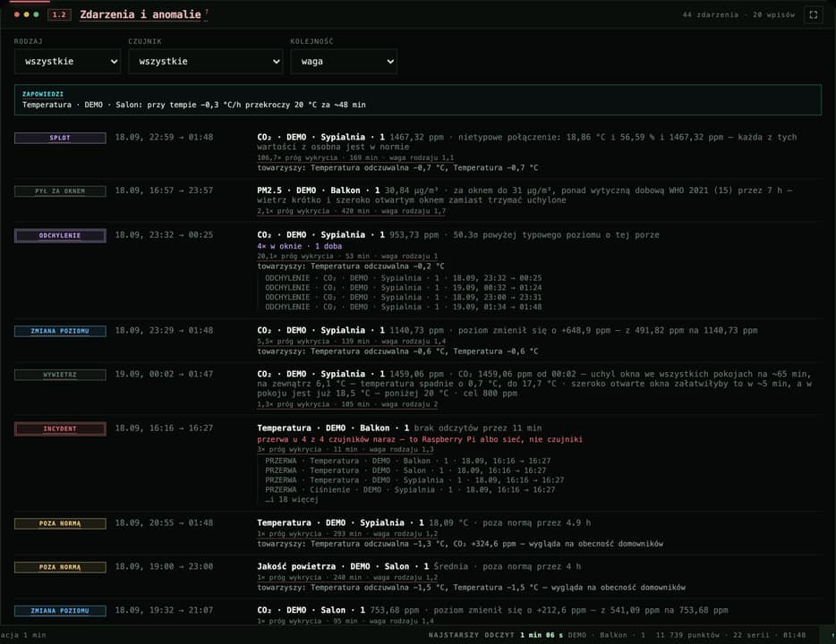
Task: Expand the "…i 18 więcej" hidden entries
Action: click(292, 500)
